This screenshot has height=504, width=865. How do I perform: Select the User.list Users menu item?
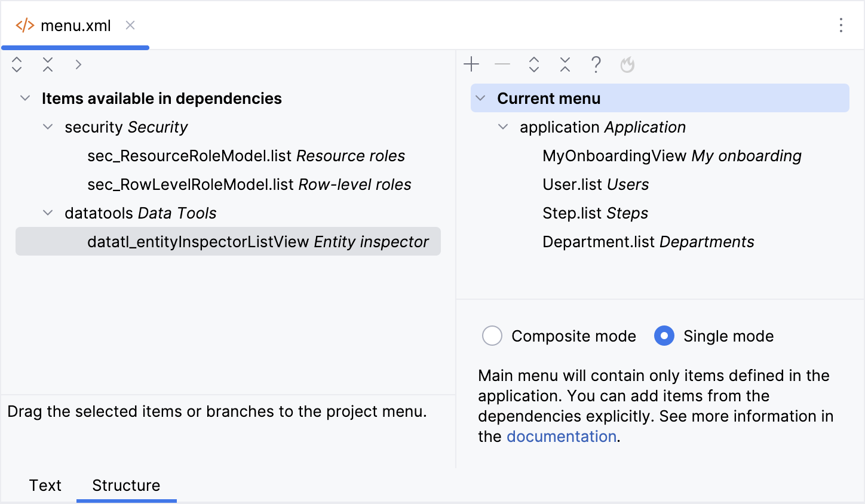tap(595, 185)
